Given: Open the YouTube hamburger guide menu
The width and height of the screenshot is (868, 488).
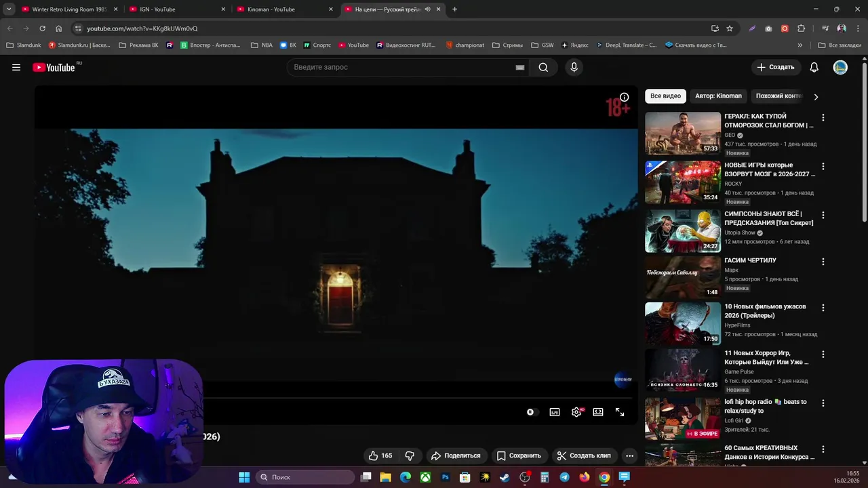Looking at the screenshot, I should pyautogui.click(x=16, y=67).
